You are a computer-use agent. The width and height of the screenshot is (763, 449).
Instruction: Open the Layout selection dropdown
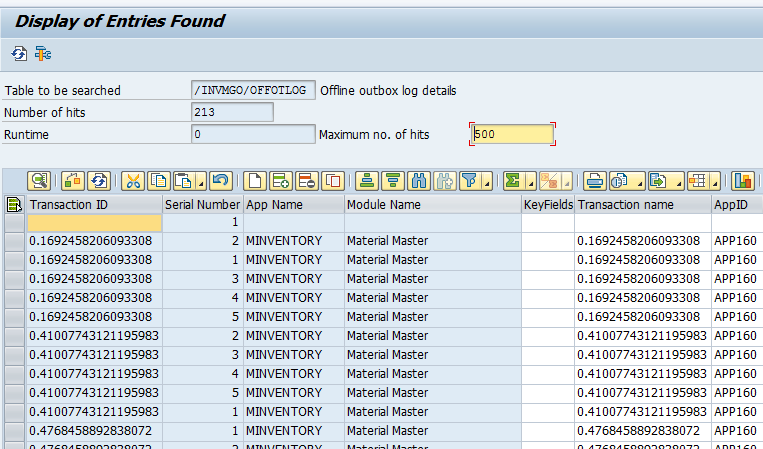[716, 182]
